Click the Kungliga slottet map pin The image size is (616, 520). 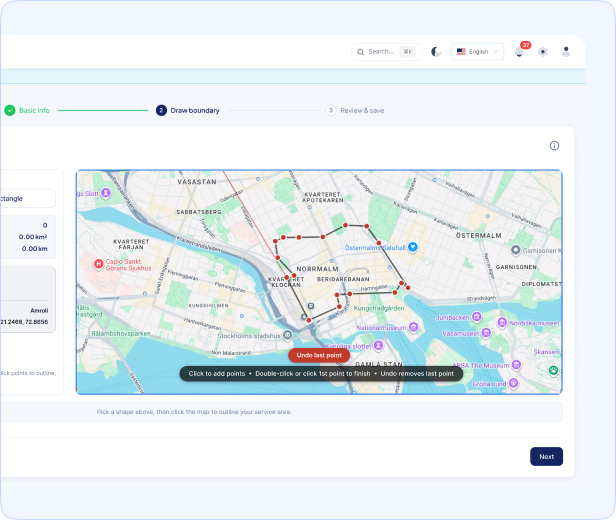(x=378, y=345)
